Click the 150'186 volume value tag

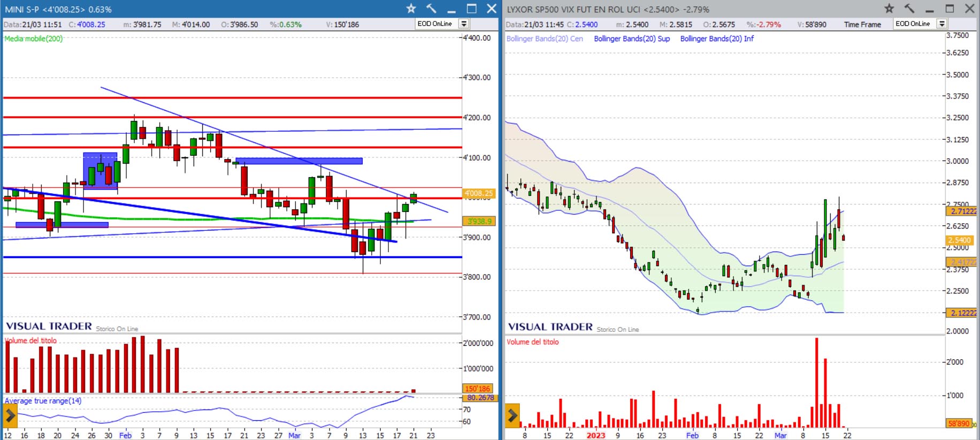click(x=477, y=389)
